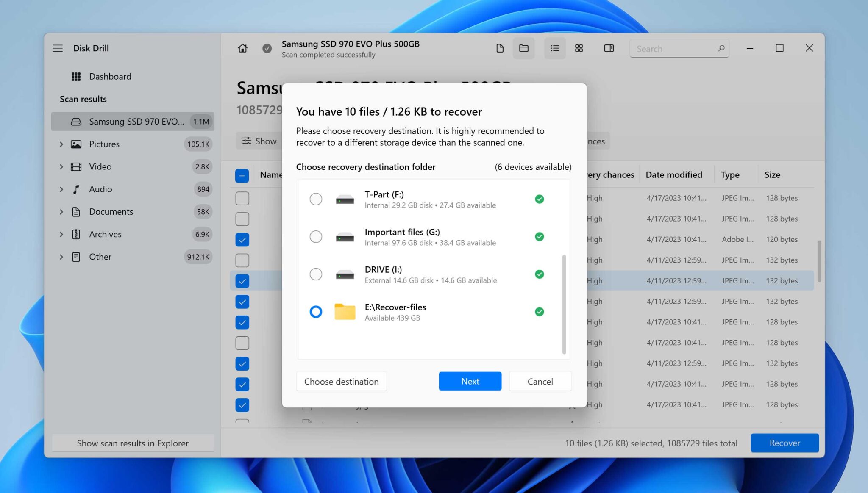Click the scan completed checkmark icon
The height and width of the screenshot is (493, 868).
(x=267, y=48)
